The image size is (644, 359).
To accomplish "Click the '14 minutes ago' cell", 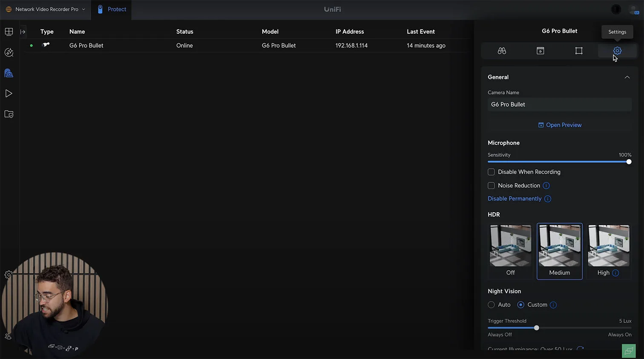I will (426, 46).
